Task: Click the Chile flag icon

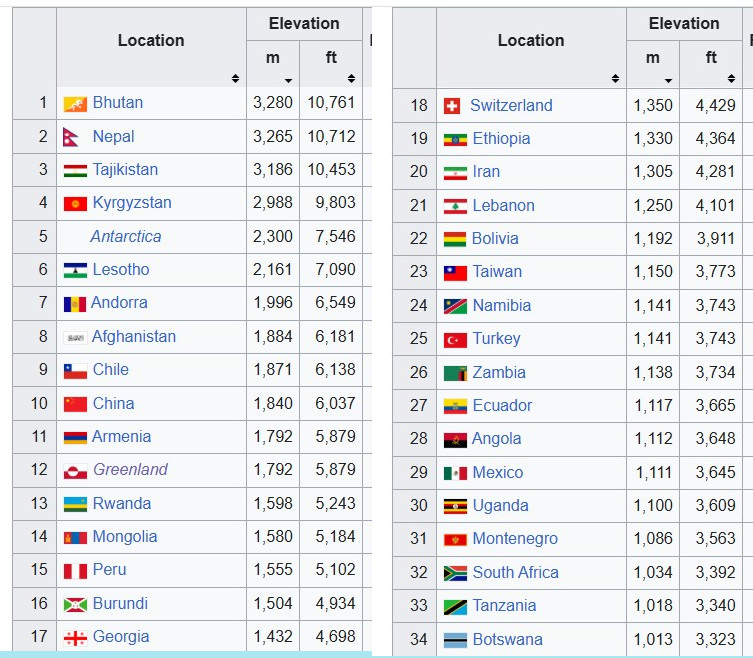Action: [75, 370]
